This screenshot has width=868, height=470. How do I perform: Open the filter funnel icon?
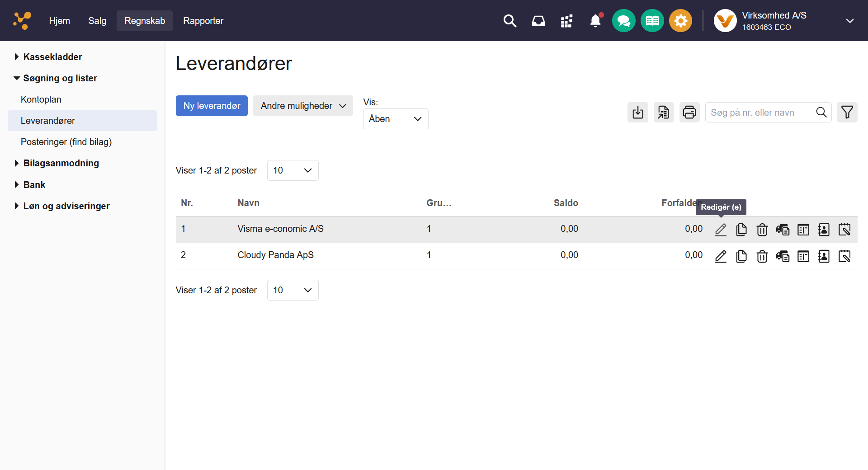pyautogui.click(x=847, y=112)
